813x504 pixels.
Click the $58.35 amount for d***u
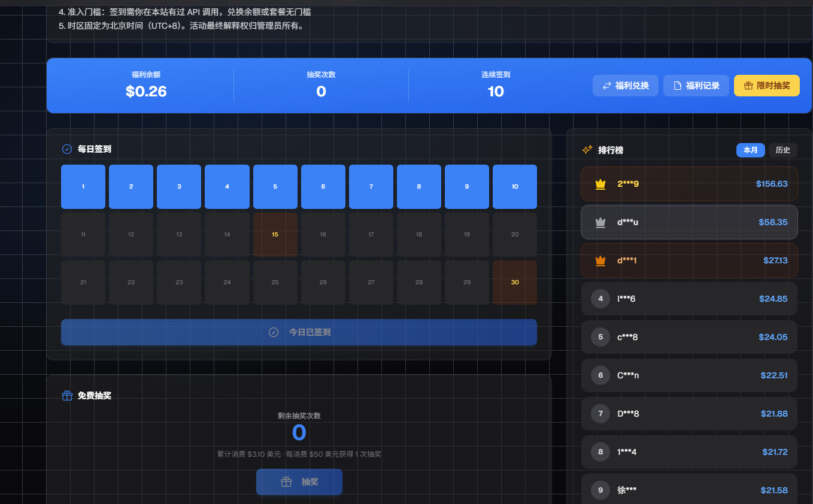pyautogui.click(x=773, y=222)
